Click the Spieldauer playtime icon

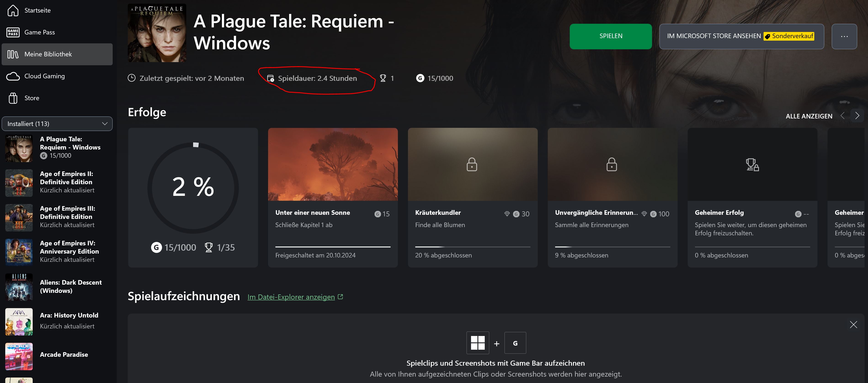tap(270, 79)
